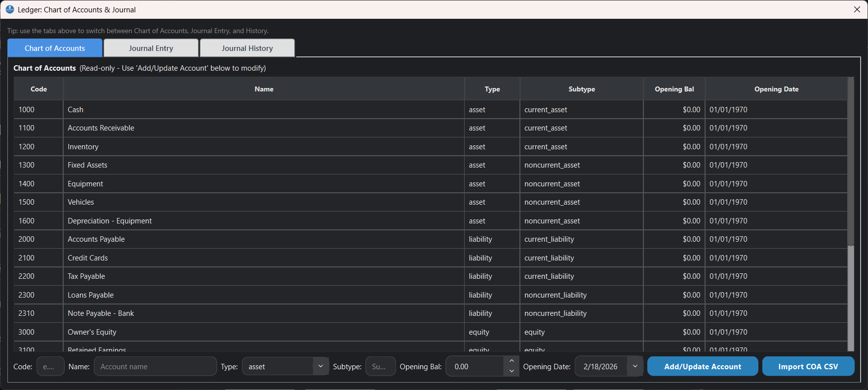Click account code 2200
Image resolution: width=868 pixels, height=390 pixels.
tap(39, 276)
